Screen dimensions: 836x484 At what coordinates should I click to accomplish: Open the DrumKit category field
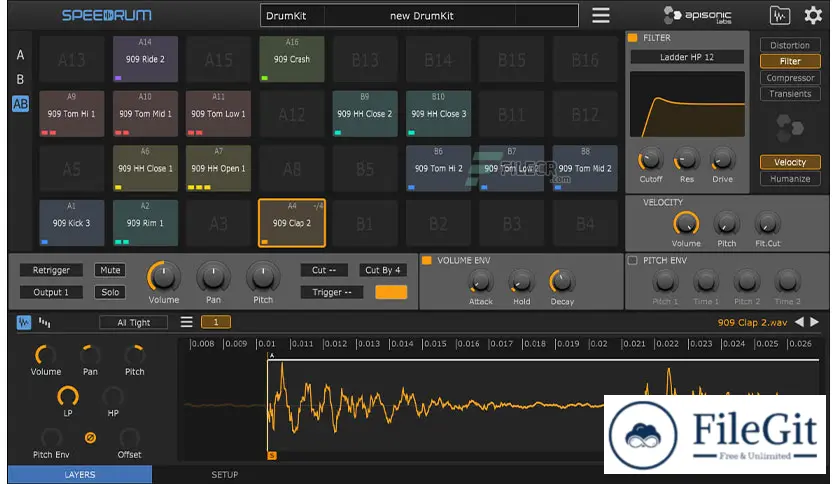(x=291, y=15)
